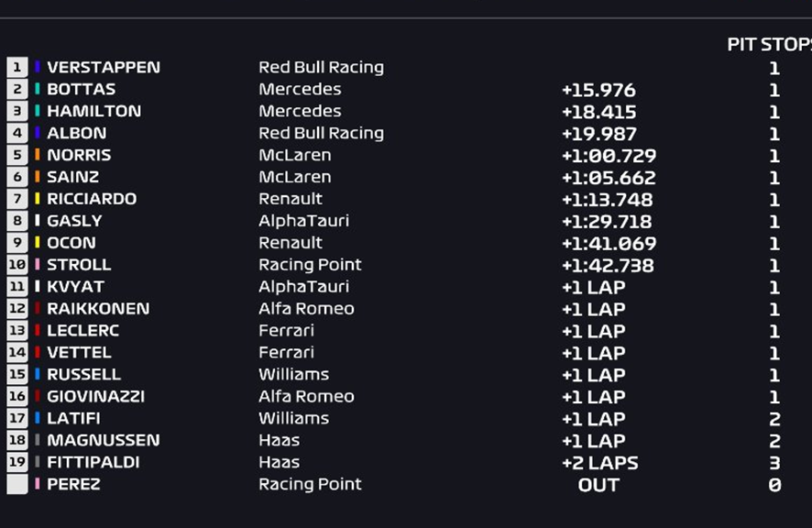Click the OUT status for PEREZ
The width and height of the screenshot is (812, 528).
pyautogui.click(x=598, y=485)
